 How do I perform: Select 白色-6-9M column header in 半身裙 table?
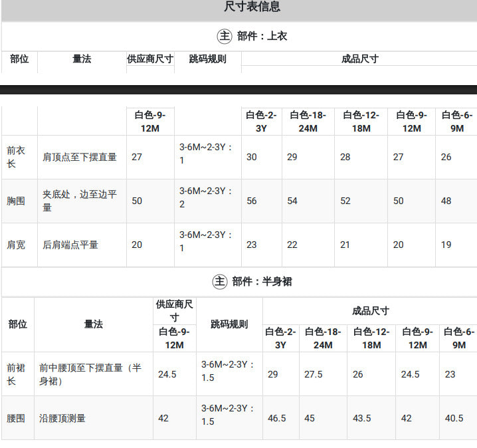459,338
